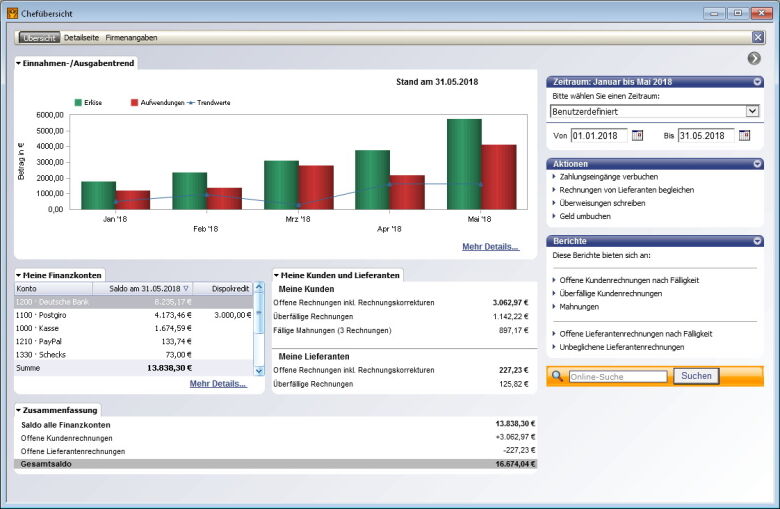780x509 pixels.
Task: Open the calendar picker for Von date
Action: [x=637, y=136]
